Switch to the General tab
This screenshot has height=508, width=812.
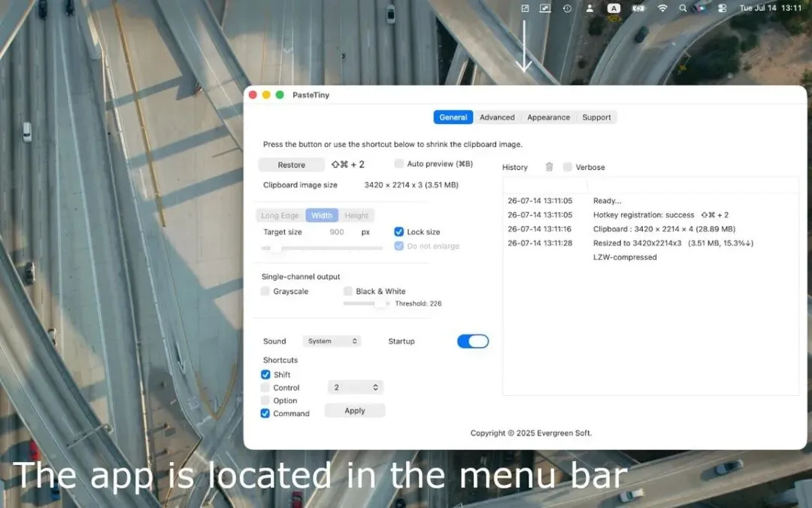(453, 117)
